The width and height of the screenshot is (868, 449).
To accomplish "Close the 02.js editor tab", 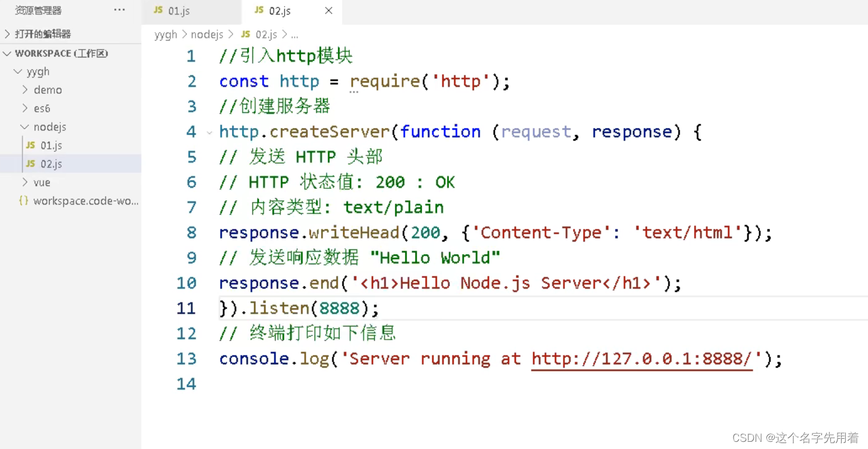I will pyautogui.click(x=328, y=11).
